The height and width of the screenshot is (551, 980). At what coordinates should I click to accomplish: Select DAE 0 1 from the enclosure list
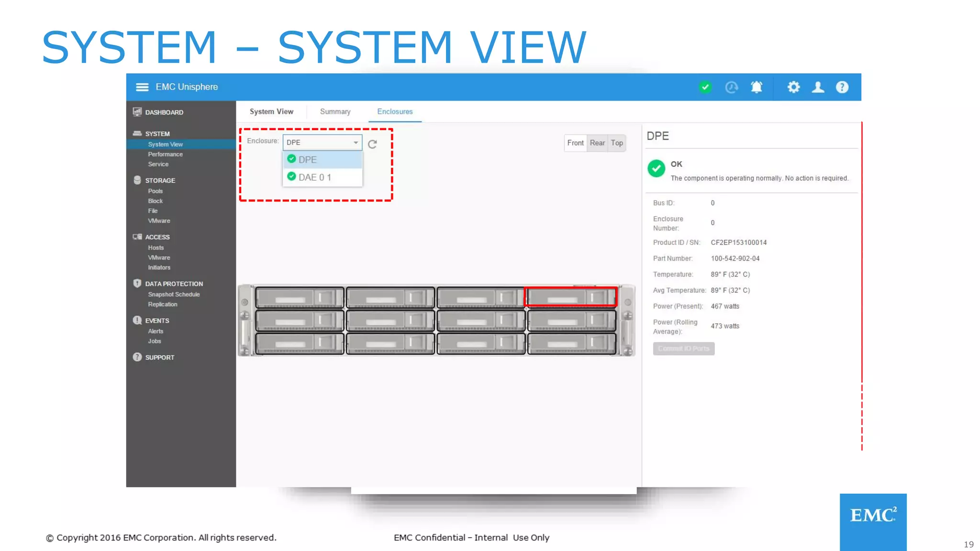(323, 177)
